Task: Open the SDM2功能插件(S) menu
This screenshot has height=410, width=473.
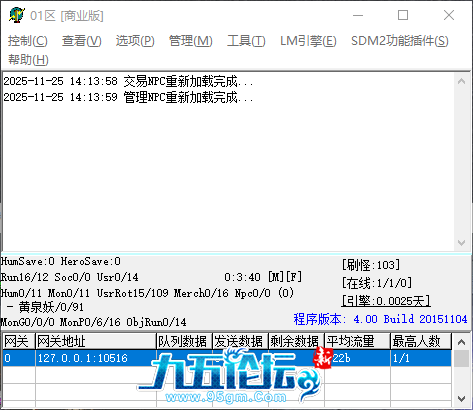Action: coord(400,41)
